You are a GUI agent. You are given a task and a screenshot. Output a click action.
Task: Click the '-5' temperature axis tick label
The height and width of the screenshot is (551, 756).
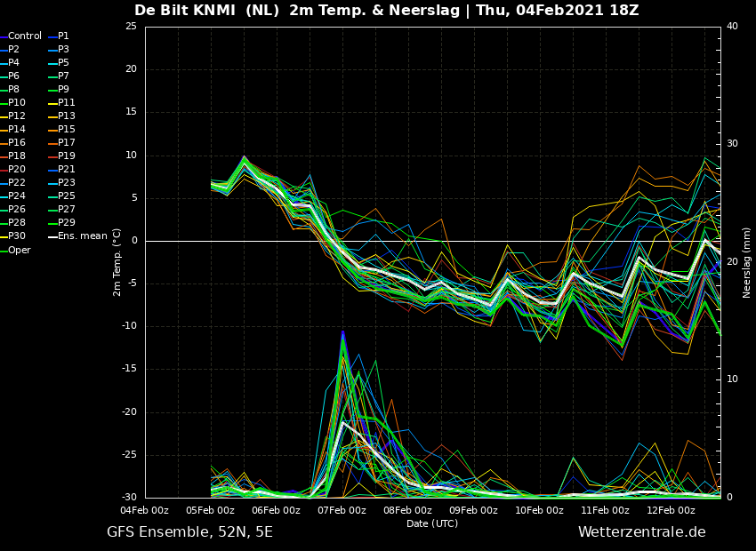click(x=133, y=283)
